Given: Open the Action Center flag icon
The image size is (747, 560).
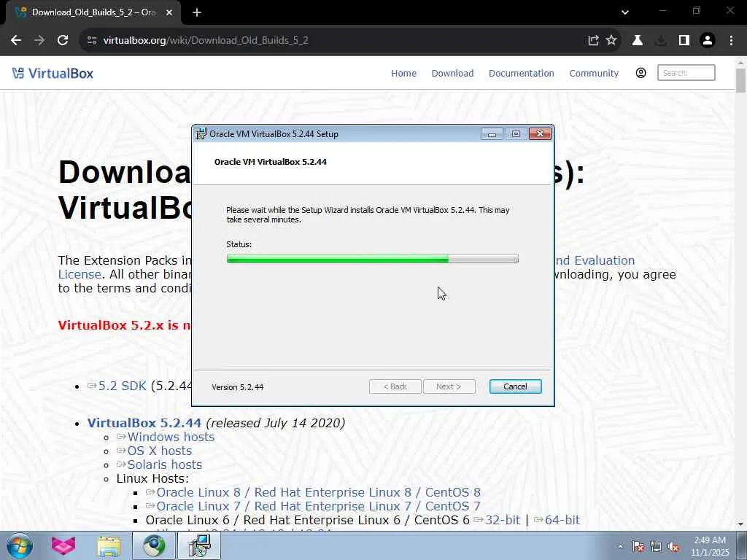Looking at the screenshot, I should coord(638,547).
